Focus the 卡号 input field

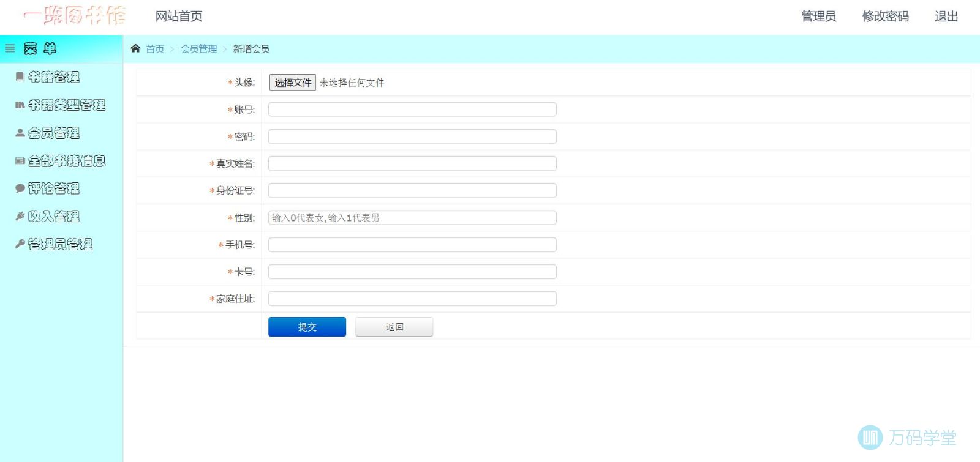coord(412,272)
